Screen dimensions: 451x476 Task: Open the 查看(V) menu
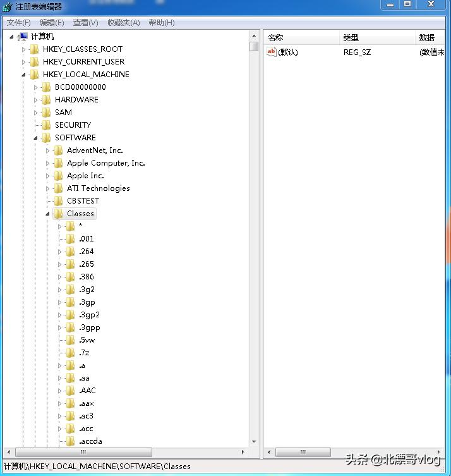(x=85, y=23)
